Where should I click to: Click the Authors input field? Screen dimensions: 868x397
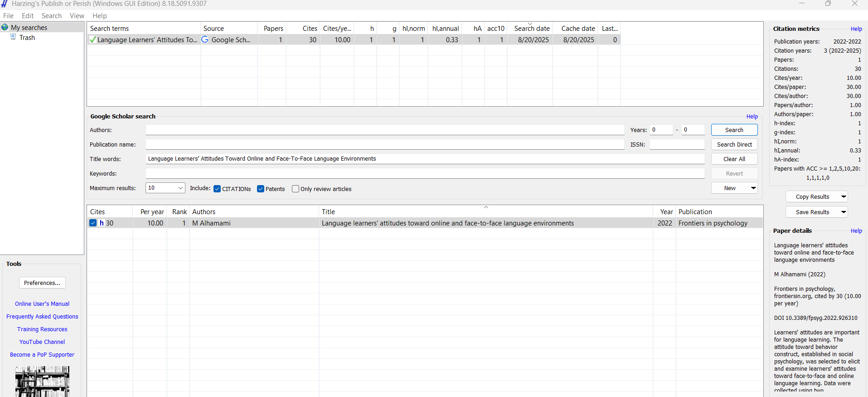pyautogui.click(x=385, y=130)
